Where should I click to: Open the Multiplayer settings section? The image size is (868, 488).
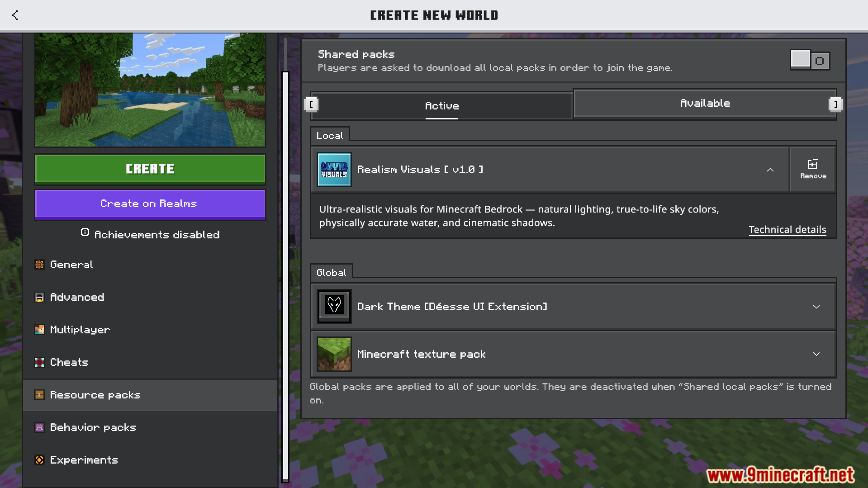(150, 330)
